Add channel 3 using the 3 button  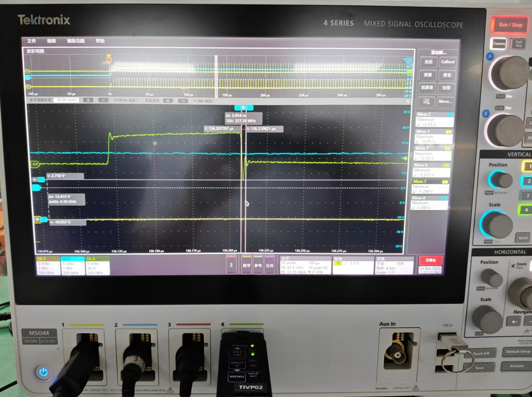pyautogui.click(x=231, y=265)
